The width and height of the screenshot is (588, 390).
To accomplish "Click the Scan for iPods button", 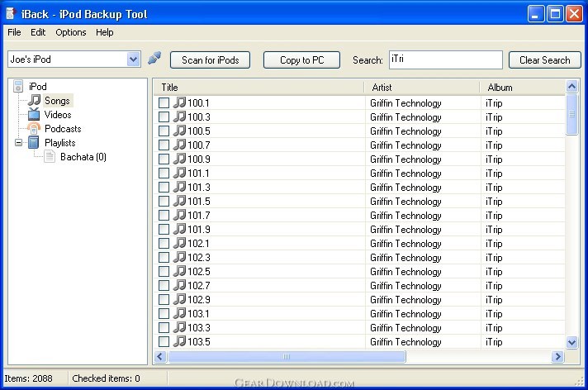I will [210, 60].
